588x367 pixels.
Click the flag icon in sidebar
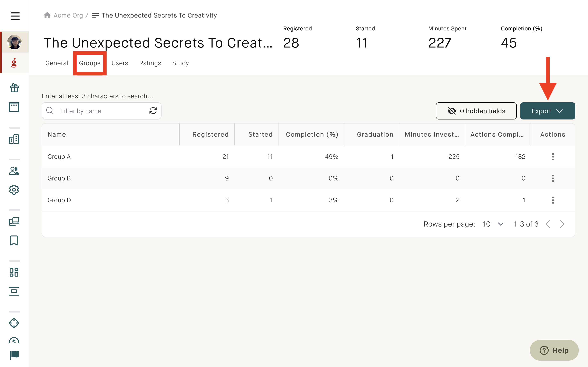[x=14, y=355]
